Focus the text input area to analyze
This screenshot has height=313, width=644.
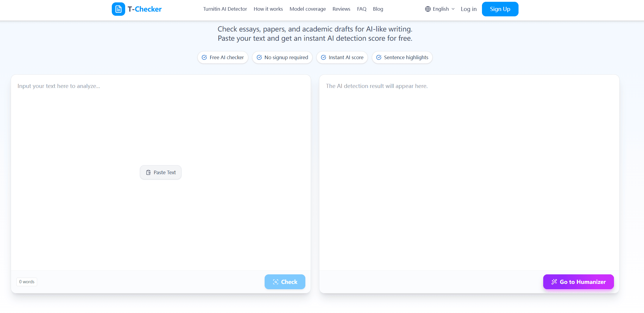click(161, 172)
